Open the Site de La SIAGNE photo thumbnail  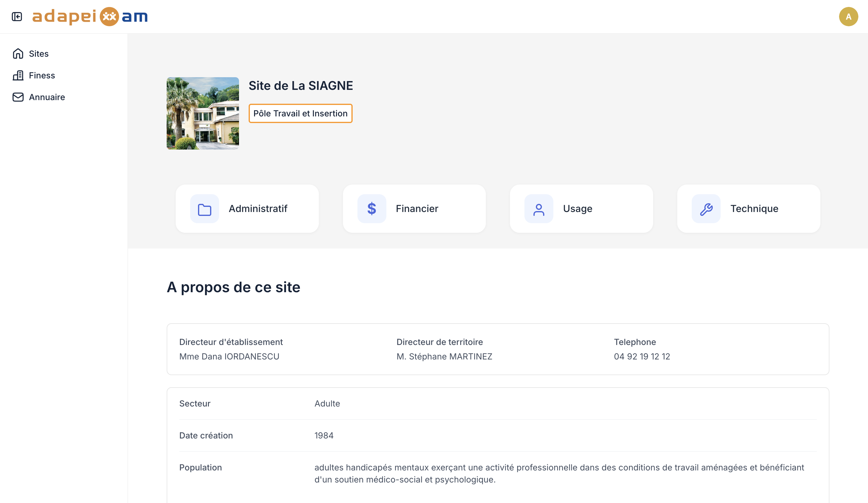(203, 113)
